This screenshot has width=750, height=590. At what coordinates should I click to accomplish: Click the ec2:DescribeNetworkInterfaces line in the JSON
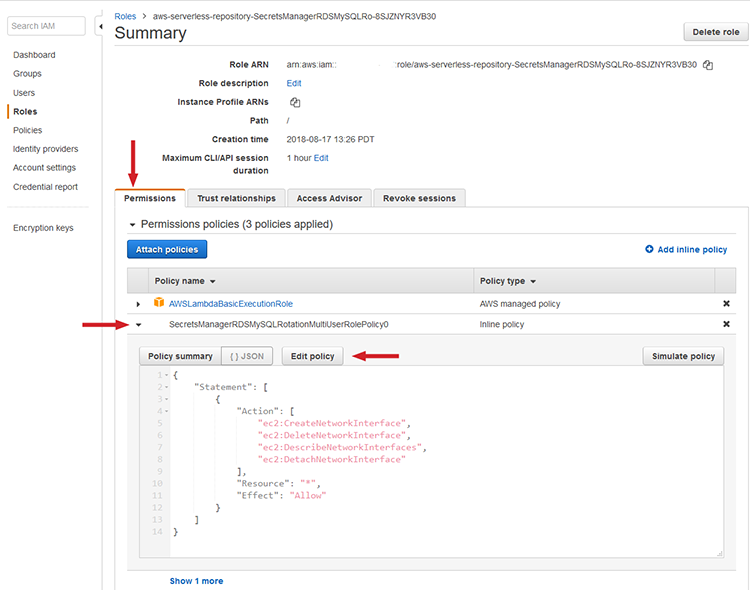click(342, 447)
